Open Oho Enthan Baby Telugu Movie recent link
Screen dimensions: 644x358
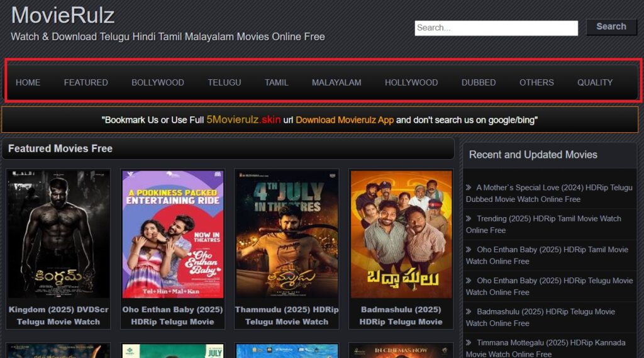click(549, 286)
